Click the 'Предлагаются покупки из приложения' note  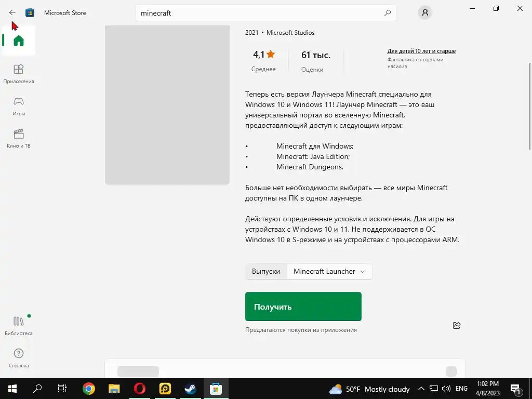coord(301,330)
